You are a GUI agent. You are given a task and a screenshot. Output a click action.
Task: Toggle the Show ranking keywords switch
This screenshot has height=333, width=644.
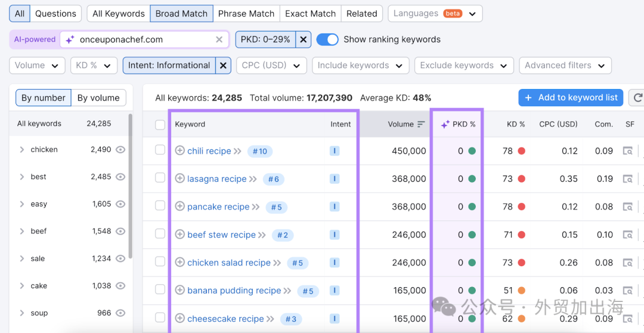click(327, 39)
